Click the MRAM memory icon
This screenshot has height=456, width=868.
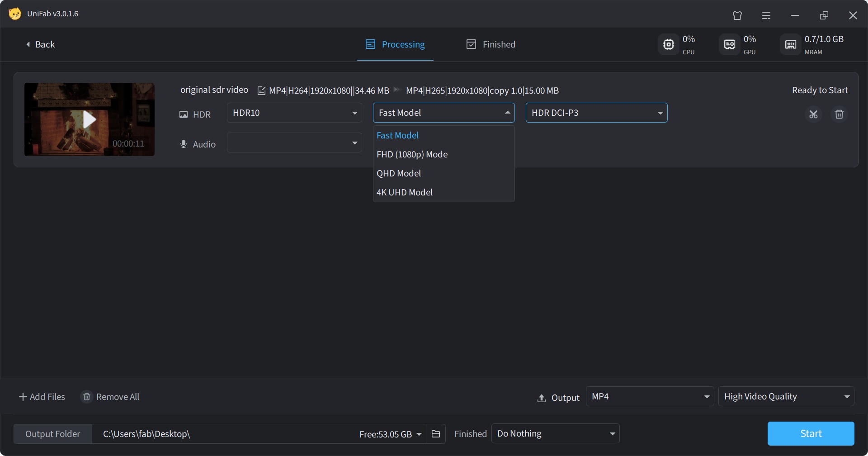point(790,44)
